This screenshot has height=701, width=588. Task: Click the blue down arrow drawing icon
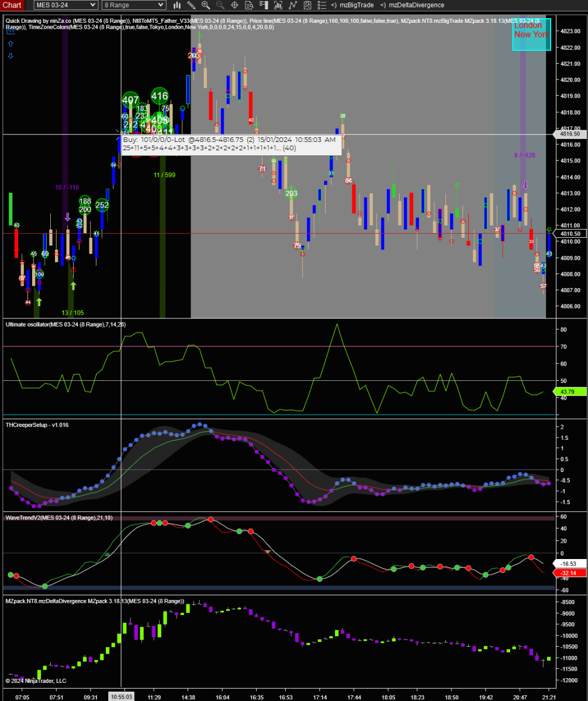coord(11,56)
